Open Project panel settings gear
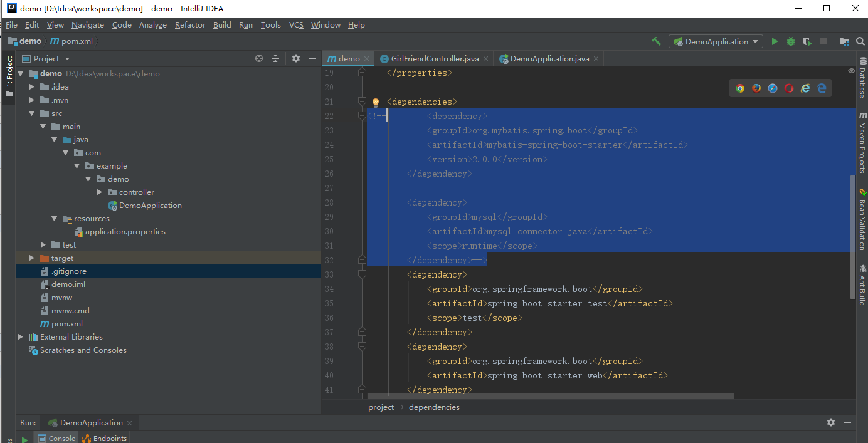868x443 pixels. 296,58
